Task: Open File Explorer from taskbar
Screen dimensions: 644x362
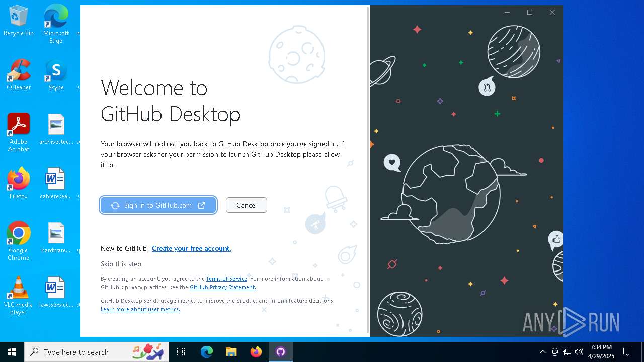Action: tap(231, 352)
